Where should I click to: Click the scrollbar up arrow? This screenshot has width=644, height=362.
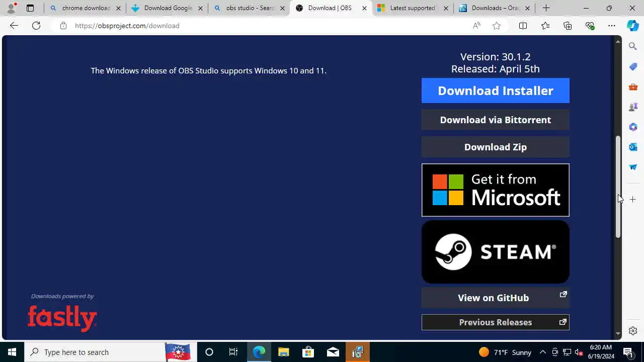[618, 41]
